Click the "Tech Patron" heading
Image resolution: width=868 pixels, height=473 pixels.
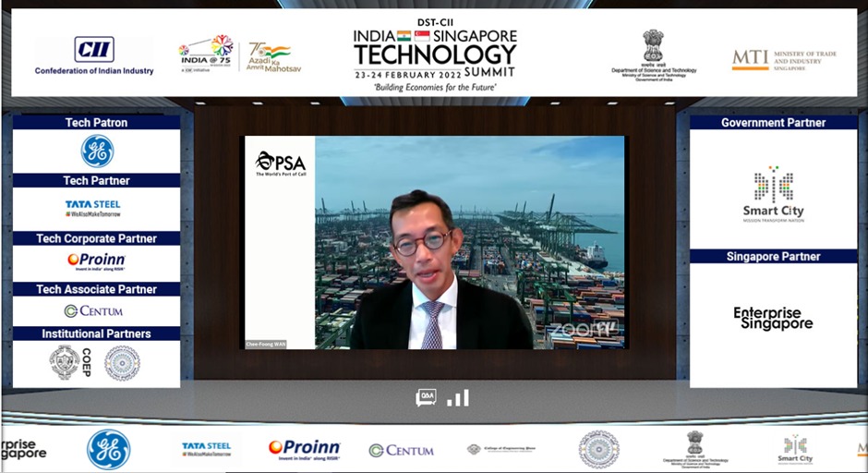pyautogui.click(x=96, y=122)
